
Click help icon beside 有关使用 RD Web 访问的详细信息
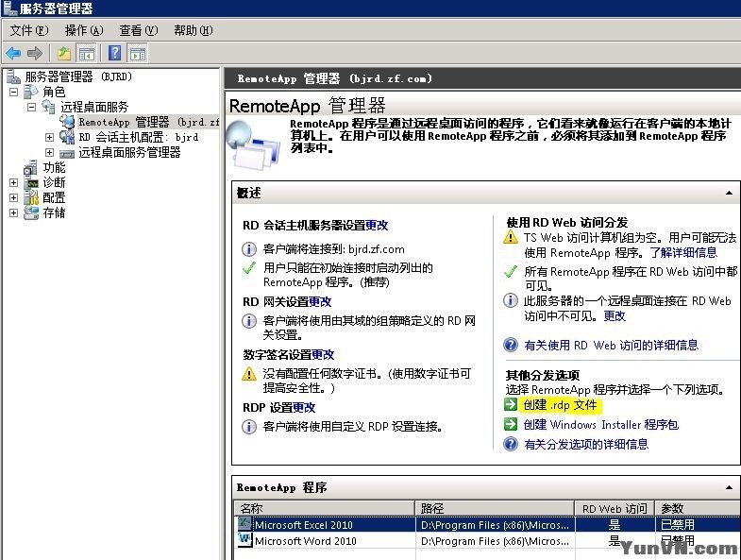(x=511, y=345)
